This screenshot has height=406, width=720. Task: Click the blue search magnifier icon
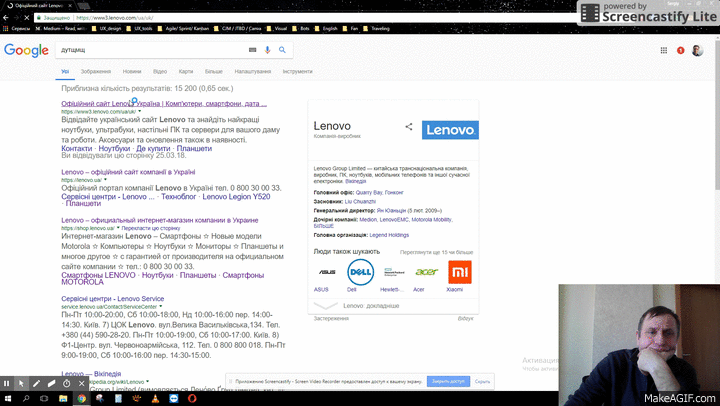[x=283, y=49]
